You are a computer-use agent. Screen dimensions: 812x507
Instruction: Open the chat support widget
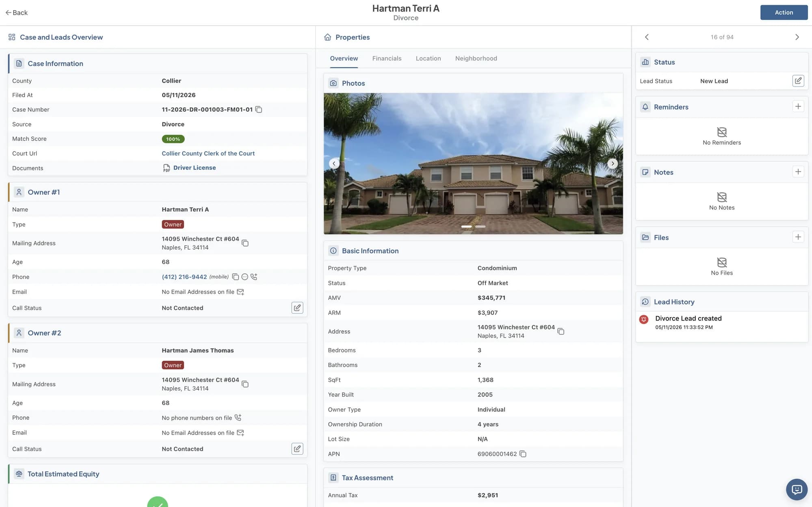(x=797, y=490)
